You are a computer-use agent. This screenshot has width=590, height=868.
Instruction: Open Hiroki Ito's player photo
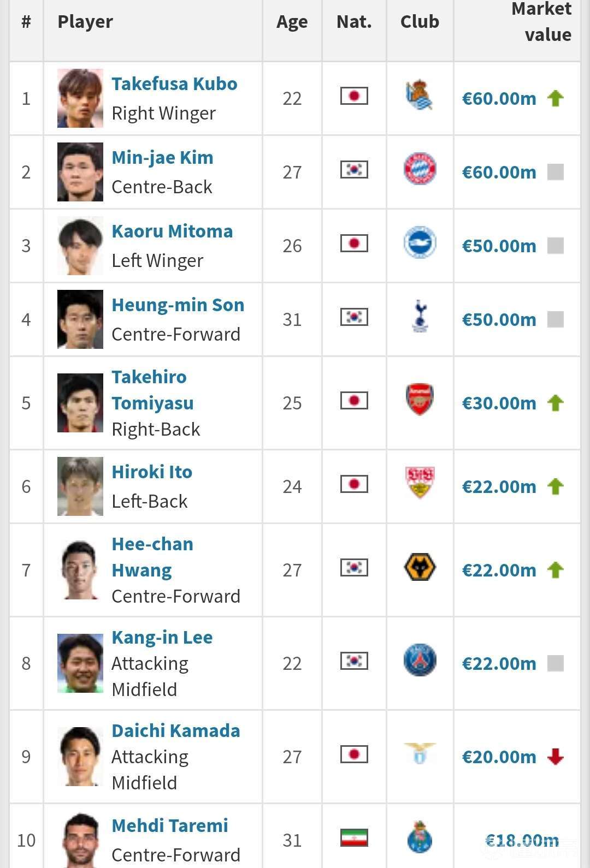[x=80, y=486]
